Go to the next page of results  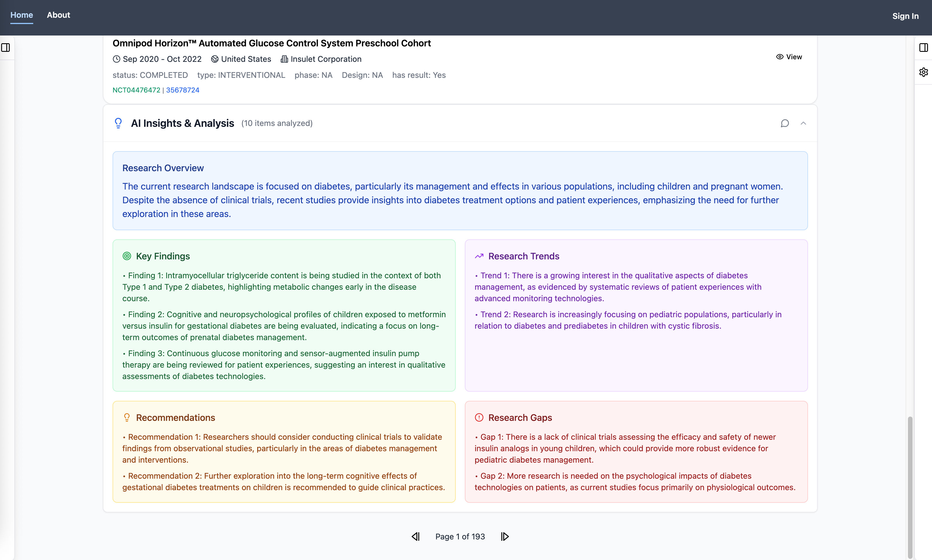point(505,537)
